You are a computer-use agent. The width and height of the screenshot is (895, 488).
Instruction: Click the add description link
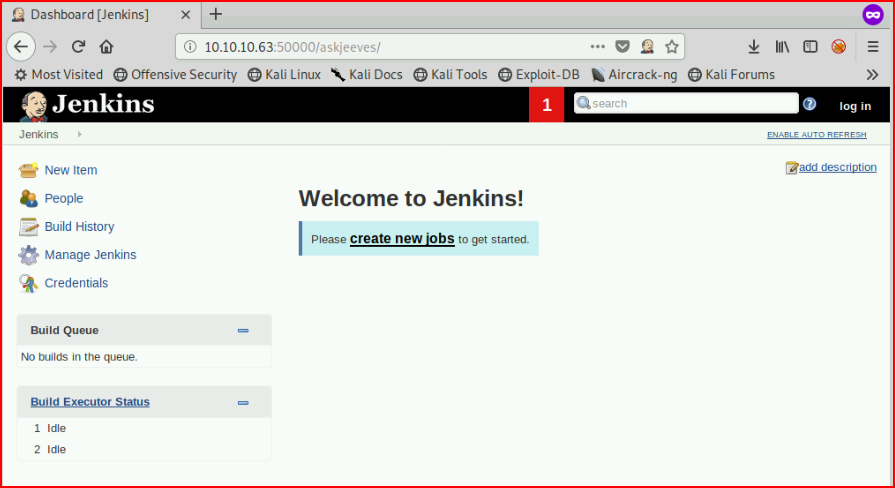pos(837,167)
